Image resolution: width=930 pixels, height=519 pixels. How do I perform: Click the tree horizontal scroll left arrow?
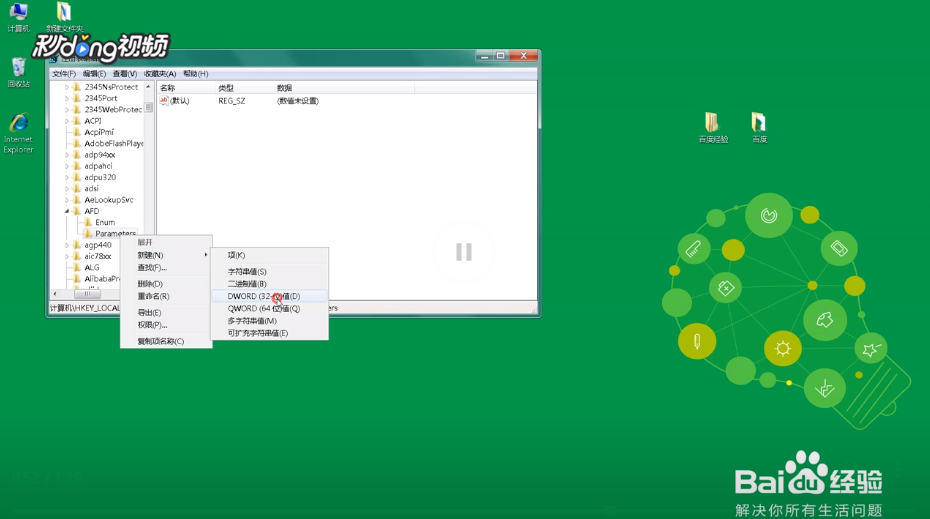(55, 294)
